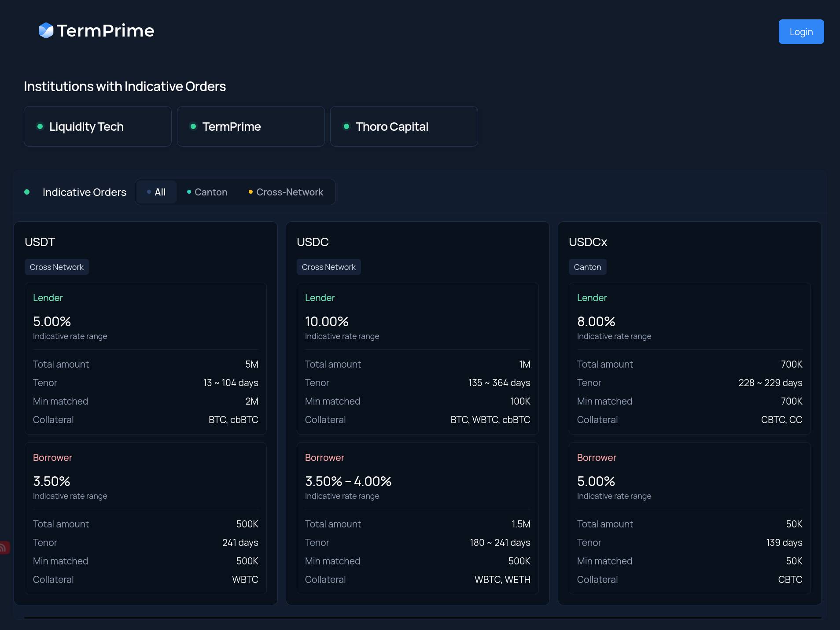Click the USDCx Lender label
Image resolution: width=840 pixels, height=630 pixels.
pos(592,298)
